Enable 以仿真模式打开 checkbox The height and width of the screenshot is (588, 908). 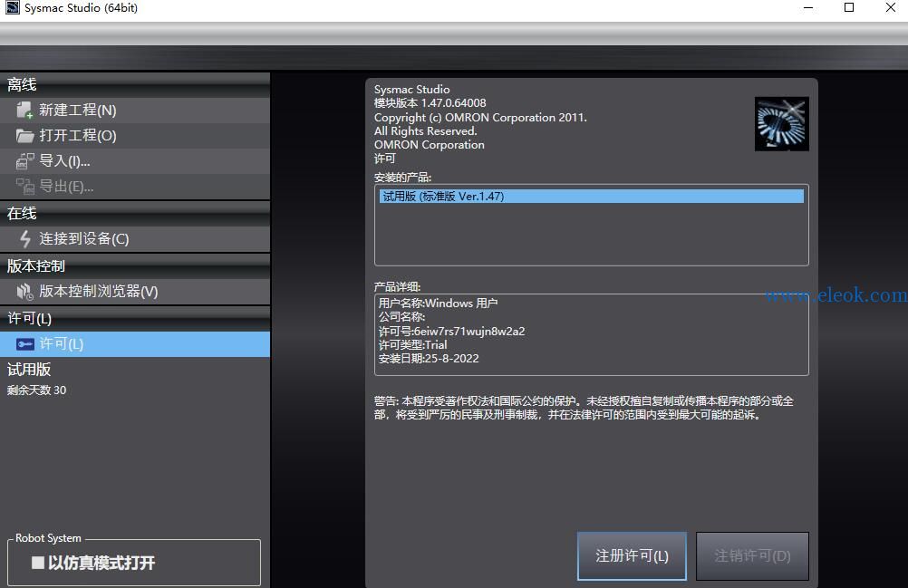tap(38, 563)
